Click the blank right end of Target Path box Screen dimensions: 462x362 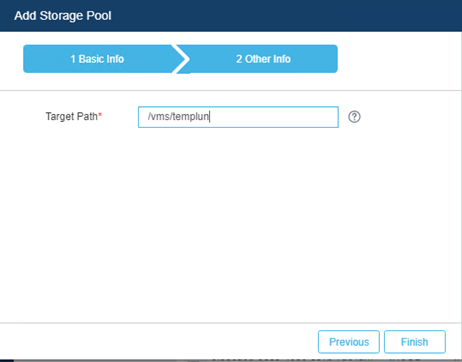coord(273,117)
